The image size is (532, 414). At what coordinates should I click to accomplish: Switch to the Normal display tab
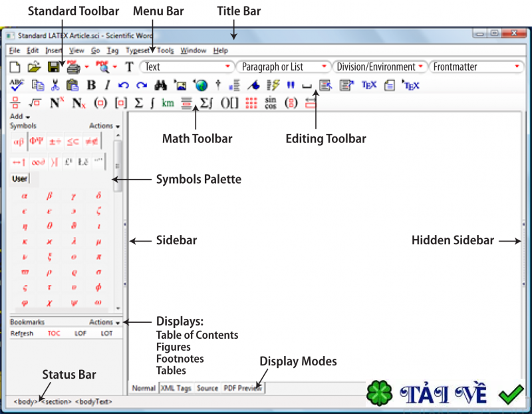[144, 388]
